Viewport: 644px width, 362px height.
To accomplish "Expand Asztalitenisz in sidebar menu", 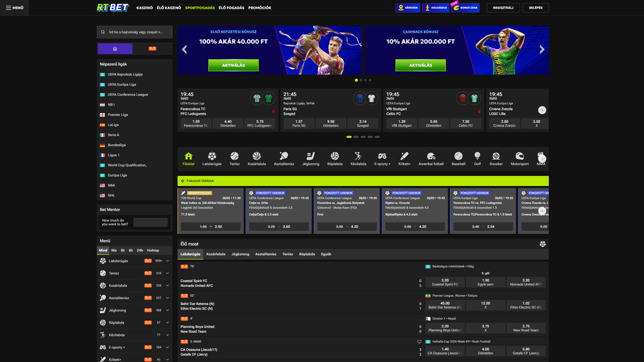I will point(167,298).
